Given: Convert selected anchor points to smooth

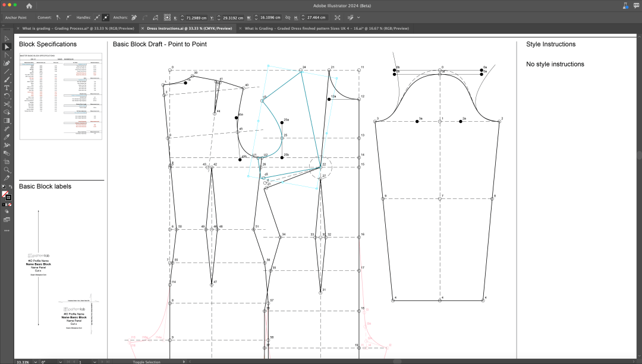Looking at the screenshot, I should tap(68, 18).
